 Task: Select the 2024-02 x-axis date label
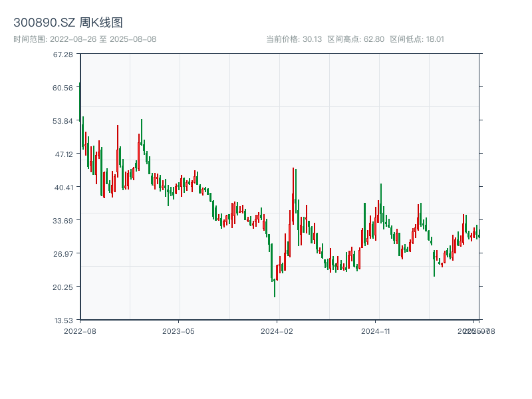(277, 331)
